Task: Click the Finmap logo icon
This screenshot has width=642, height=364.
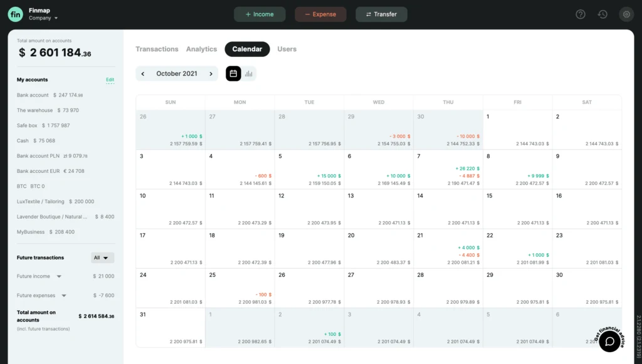Action: pos(15,14)
